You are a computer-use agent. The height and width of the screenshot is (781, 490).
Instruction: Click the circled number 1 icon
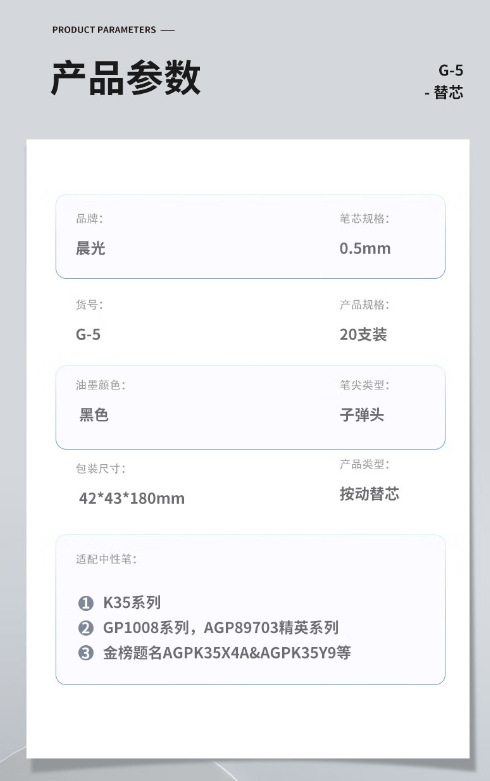[86, 603]
